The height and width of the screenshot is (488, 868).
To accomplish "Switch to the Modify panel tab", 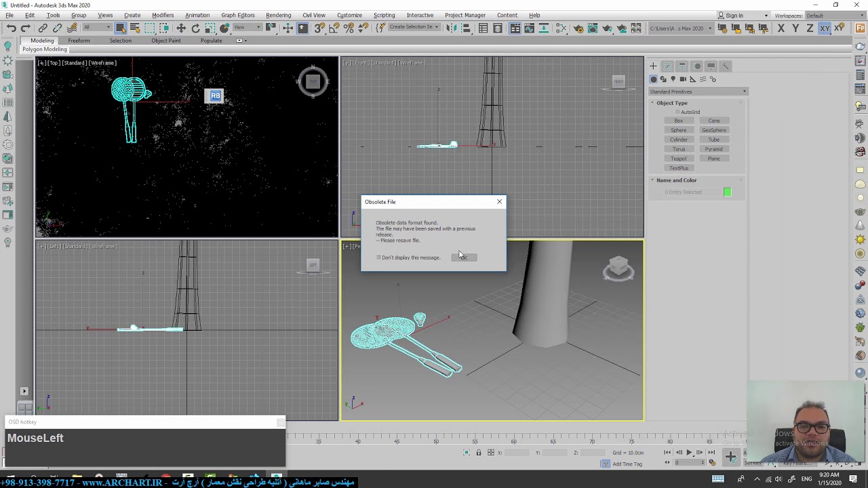I will pos(667,66).
